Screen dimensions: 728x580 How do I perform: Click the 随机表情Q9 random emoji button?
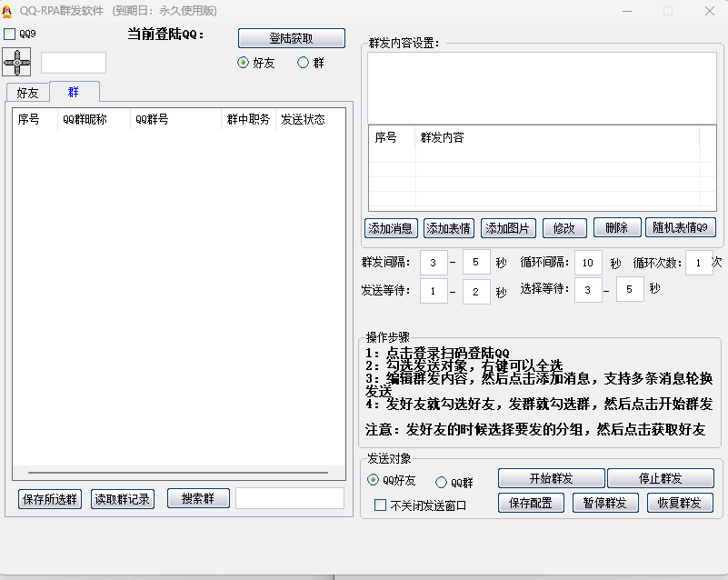681,227
